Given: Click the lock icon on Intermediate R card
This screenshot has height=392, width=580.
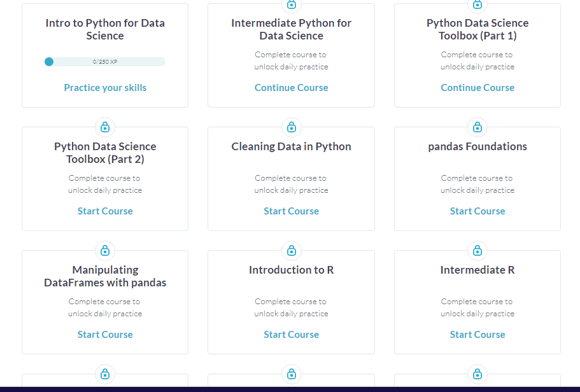Looking at the screenshot, I should [x=477, y=251].
